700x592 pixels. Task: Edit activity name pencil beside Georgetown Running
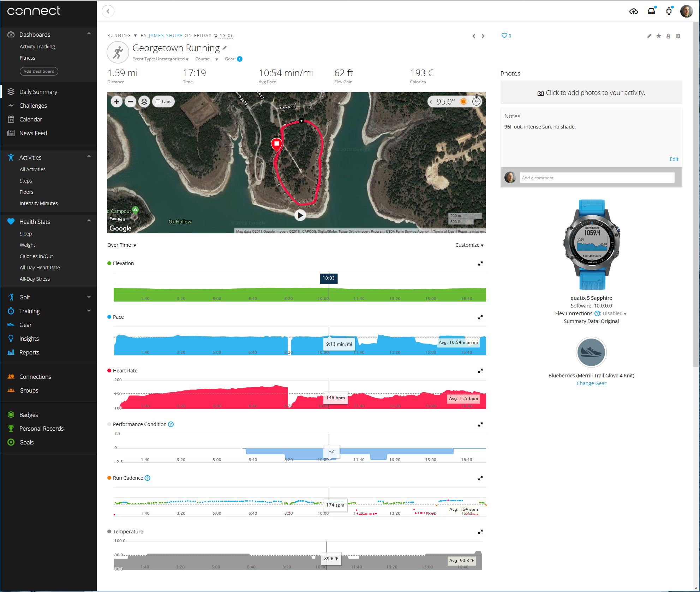225,48
